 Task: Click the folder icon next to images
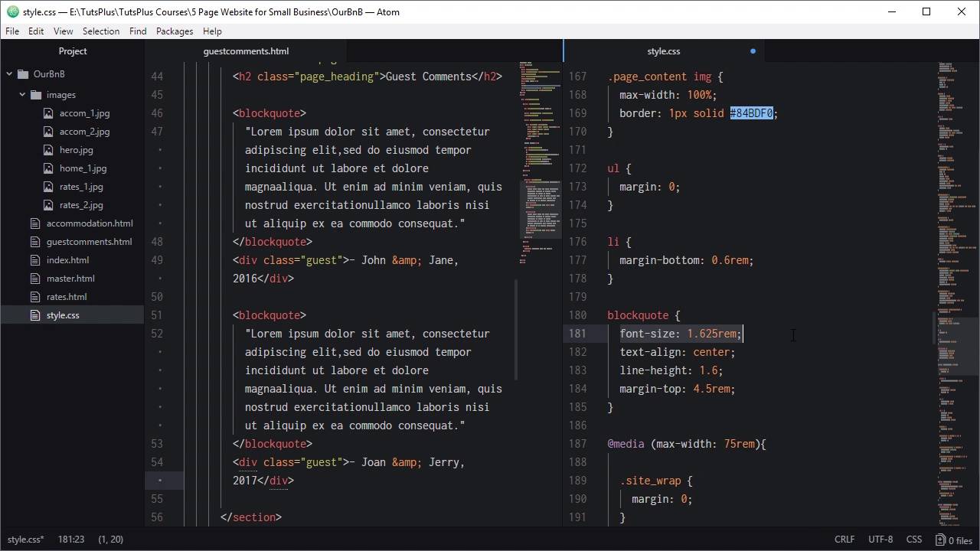(35, 95)
